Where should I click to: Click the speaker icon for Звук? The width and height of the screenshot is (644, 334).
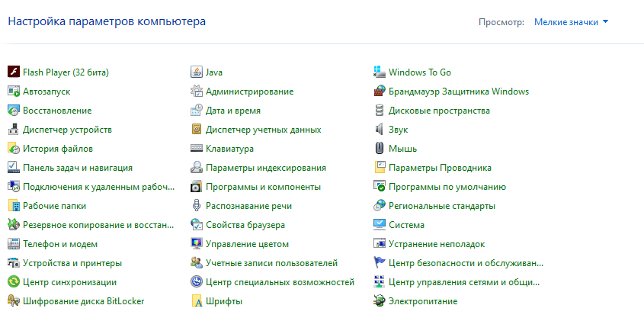[379, 130]
